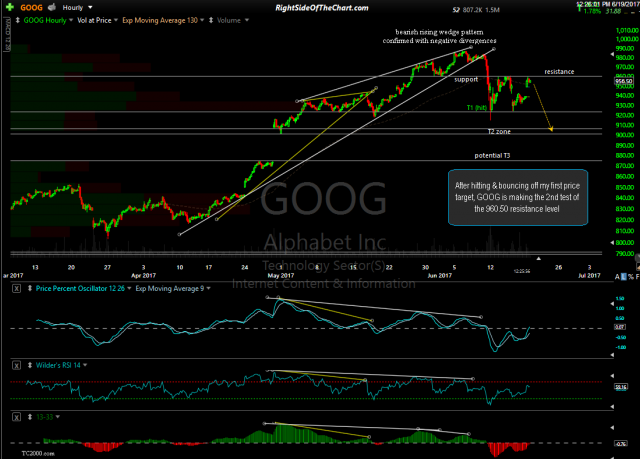Click the scale arrow at RSI pane bottom
Image resolution: width=640 pixels, height=459 pixels.
(x=612, y=407)
